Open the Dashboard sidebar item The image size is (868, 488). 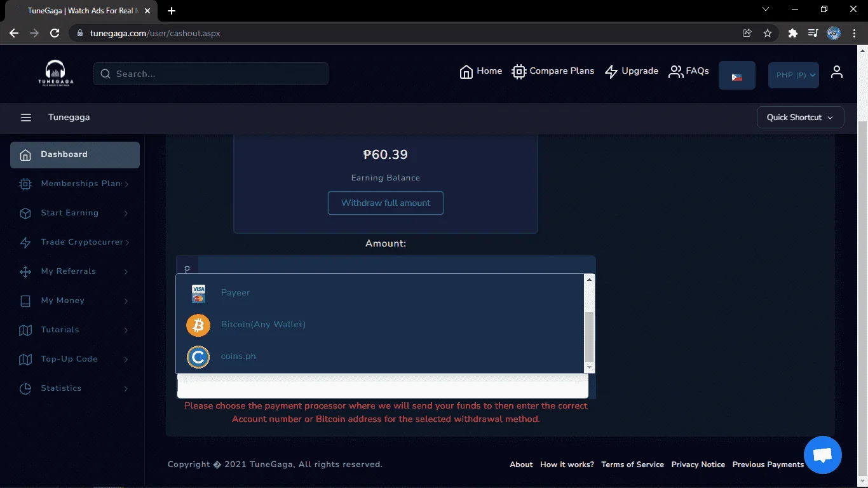click(x=75, y=155)
